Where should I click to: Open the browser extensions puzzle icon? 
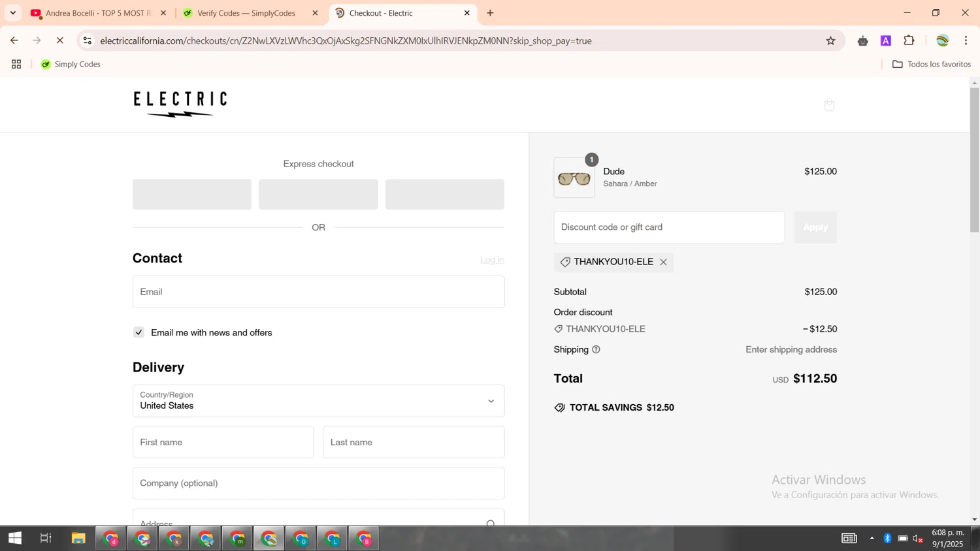909,40
